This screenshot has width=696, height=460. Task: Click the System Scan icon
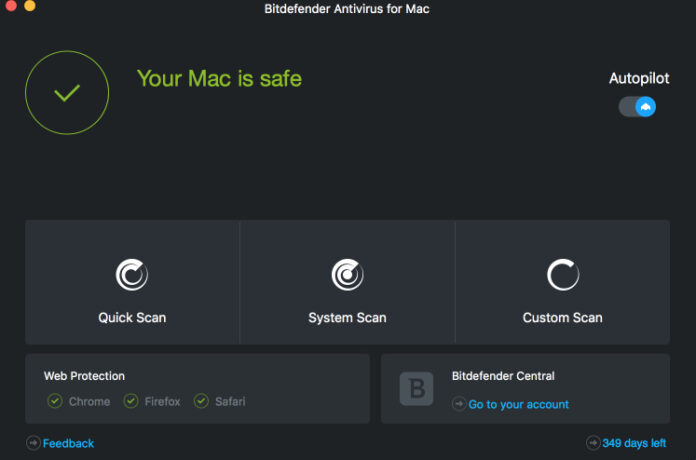347,274
